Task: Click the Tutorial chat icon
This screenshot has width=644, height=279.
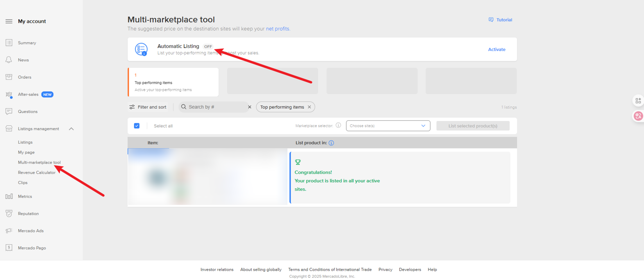Action: pyautogui.click(x=491, y=20)
